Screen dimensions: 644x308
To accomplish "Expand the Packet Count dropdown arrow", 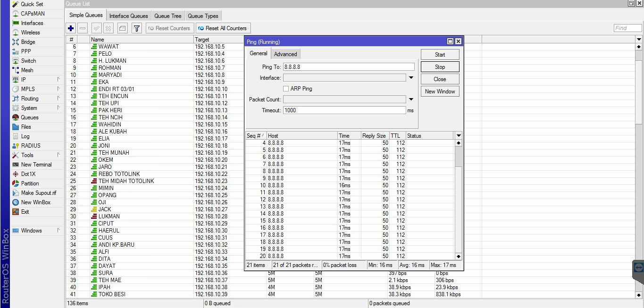I will tap(411, 100).
